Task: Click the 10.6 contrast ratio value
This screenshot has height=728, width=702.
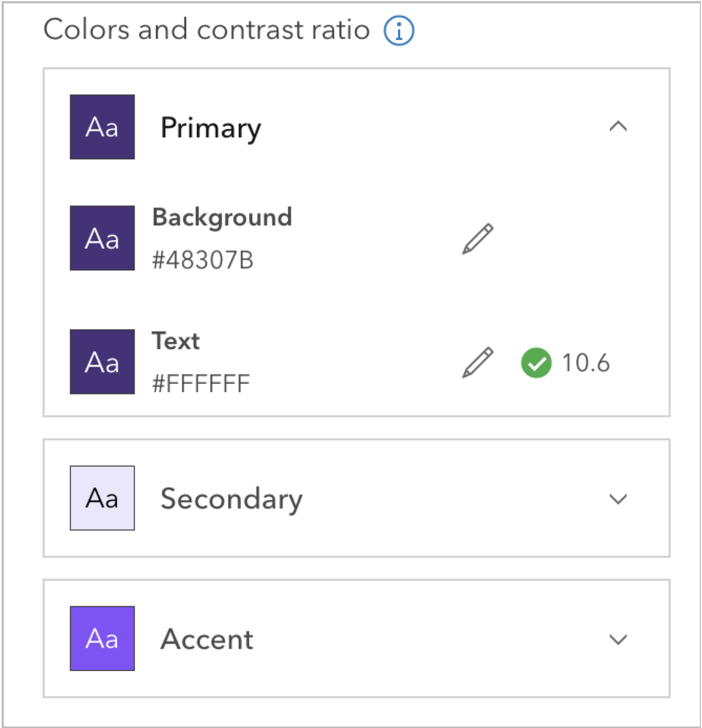Action: click(x=586, y=363)
